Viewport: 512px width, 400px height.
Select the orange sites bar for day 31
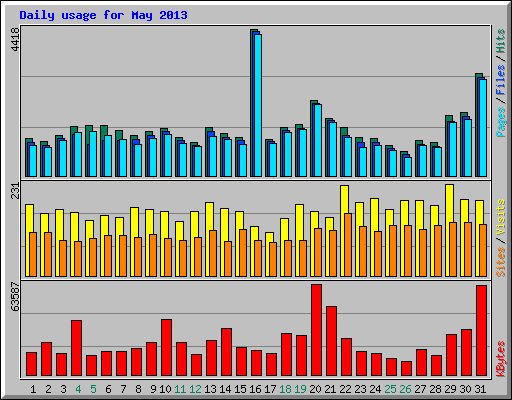(x=483, y=250)
